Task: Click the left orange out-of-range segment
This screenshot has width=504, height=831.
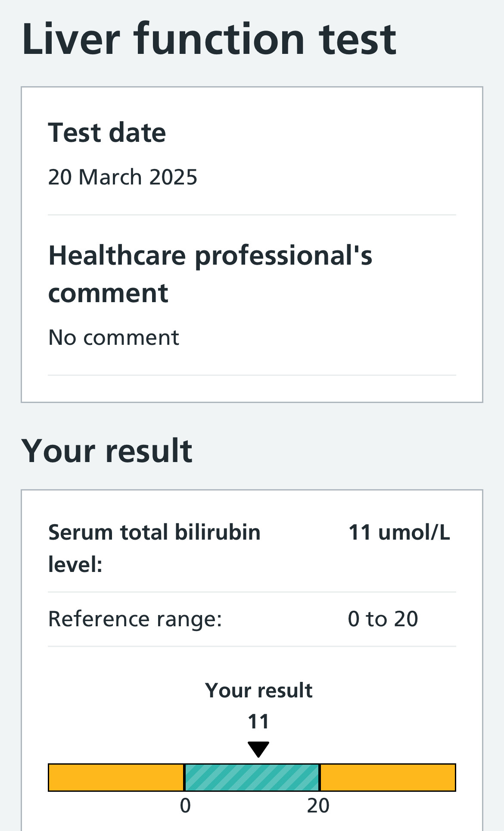Action: tap(116, 778)
